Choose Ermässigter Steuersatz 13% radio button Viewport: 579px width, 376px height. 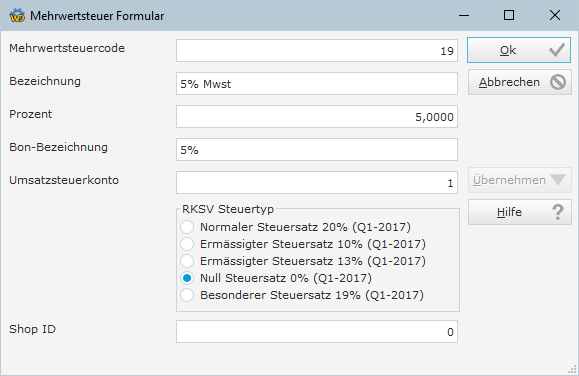coord(187,261)
